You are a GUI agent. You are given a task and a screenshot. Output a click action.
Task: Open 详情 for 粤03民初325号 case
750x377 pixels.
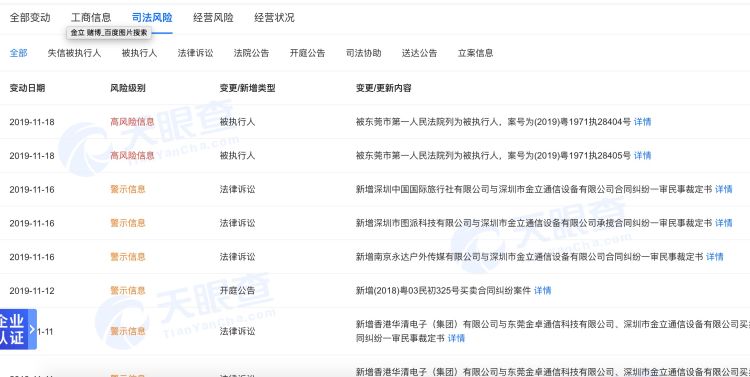[x=542, y=290]
